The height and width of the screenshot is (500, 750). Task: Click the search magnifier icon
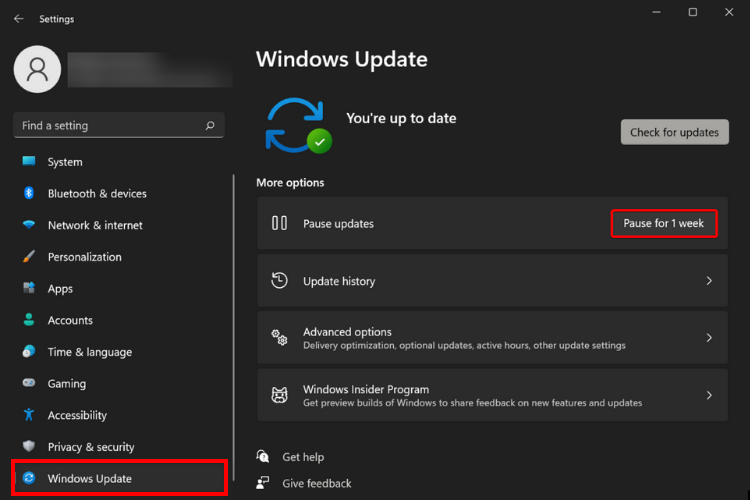(x=210, y=125)
